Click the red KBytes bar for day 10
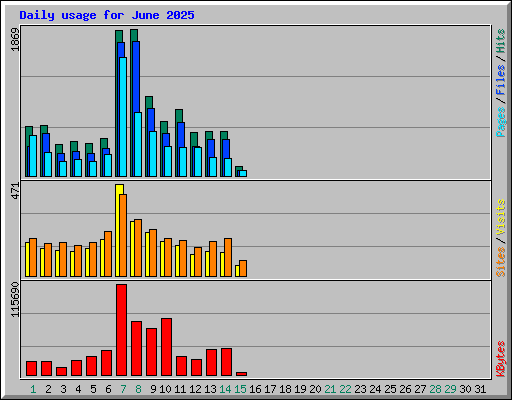Screen dimensions: 512x400 [166, 347]
